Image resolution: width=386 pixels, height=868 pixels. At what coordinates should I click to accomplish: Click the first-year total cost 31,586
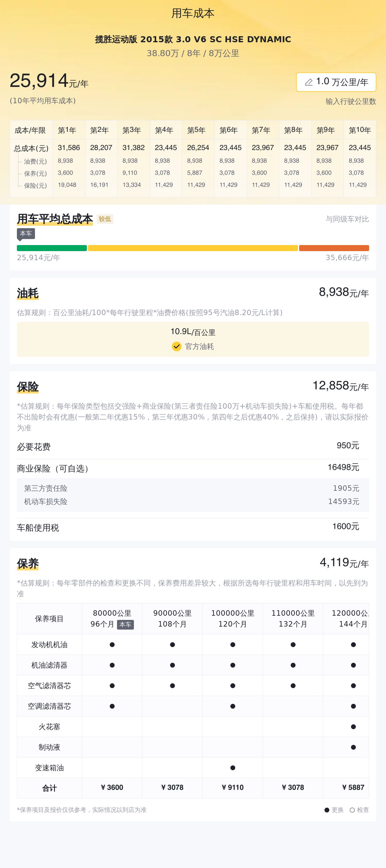click(69, 148)
